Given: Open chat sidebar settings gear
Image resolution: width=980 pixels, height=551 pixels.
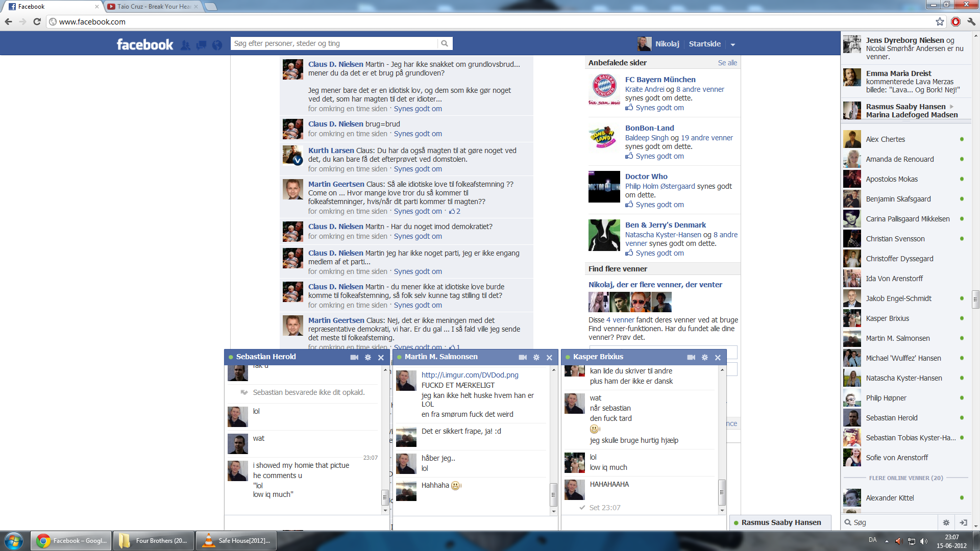Looking at the screenshot, I should (x=946, y=522).
